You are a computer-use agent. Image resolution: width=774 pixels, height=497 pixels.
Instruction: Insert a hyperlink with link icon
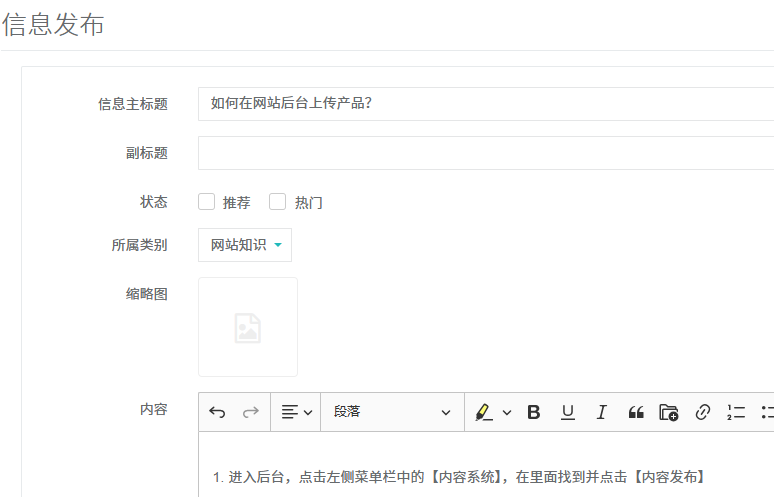tap(703, 412)
